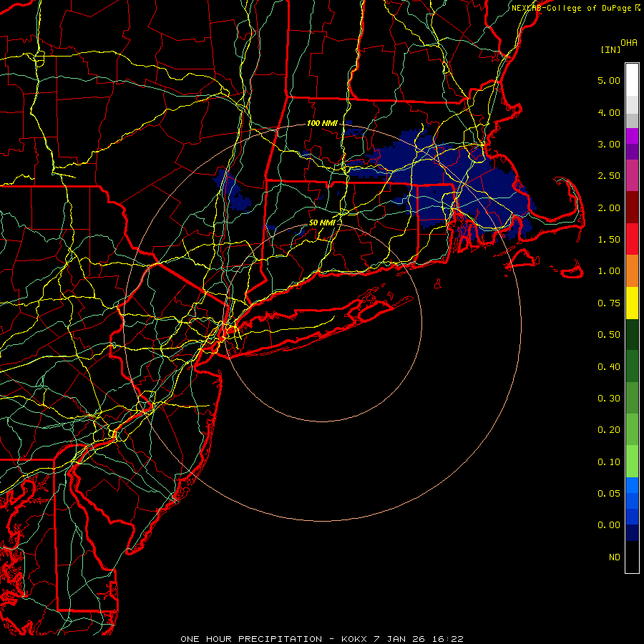Click the 4.00 legend value

point(609,112)
